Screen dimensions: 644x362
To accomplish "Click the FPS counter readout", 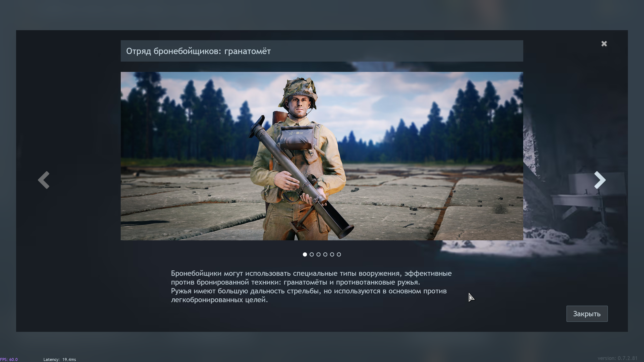I will point(9,359).
